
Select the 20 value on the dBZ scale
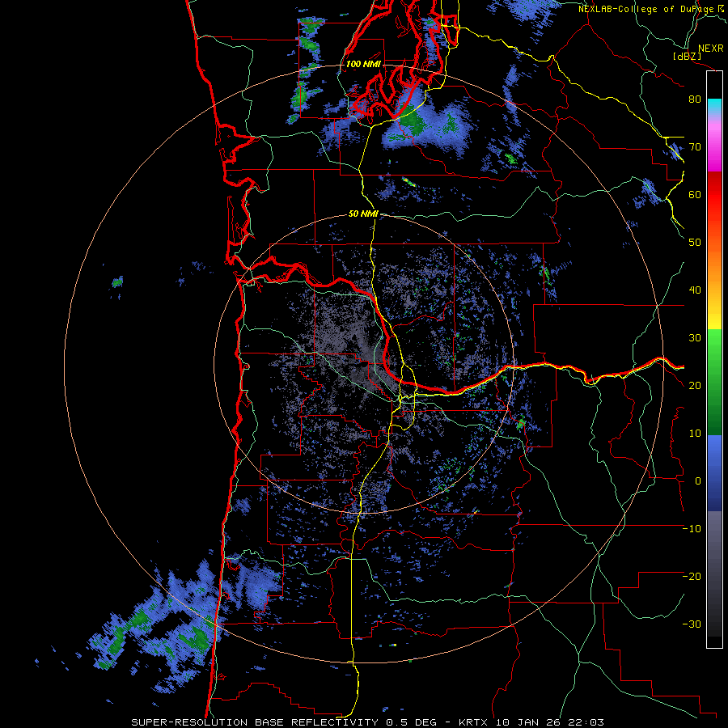tap(695, 386)
